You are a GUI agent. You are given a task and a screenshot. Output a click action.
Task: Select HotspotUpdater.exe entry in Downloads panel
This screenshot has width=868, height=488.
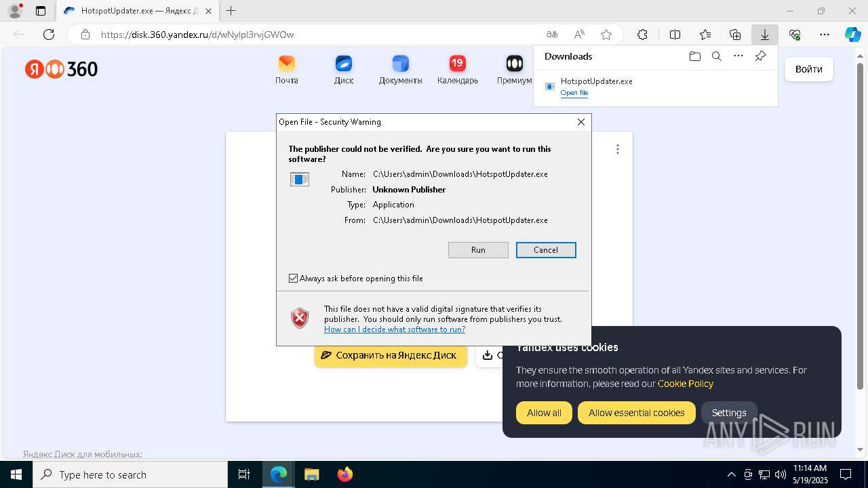tap(656, 86)
